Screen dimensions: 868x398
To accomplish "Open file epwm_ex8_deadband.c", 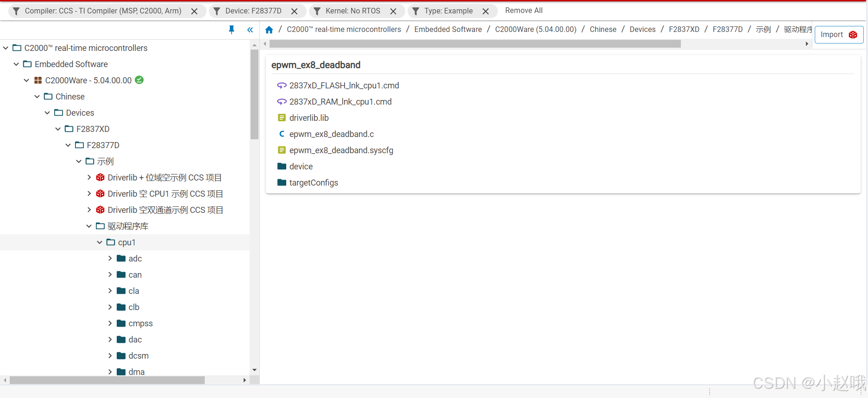I will 332,134.
